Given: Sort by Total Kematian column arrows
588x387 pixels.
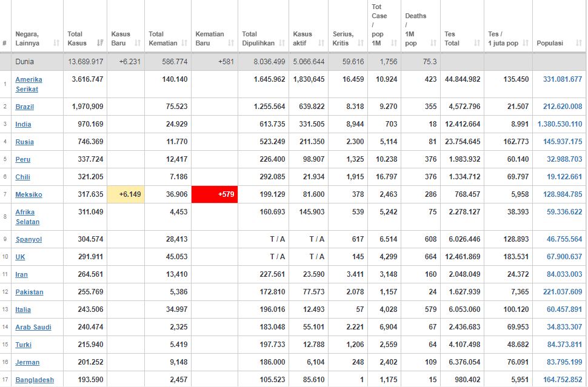Looking at the screenshot, I should (184, 43).
